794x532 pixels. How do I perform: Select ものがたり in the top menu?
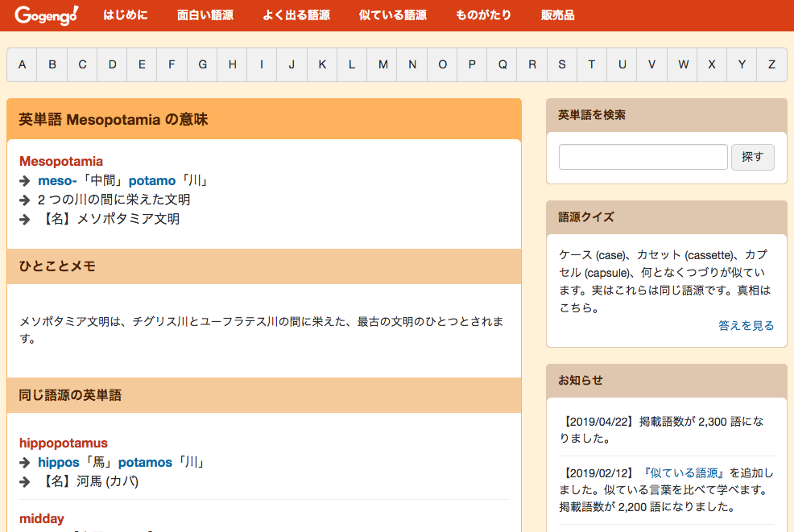click(483, 15)
